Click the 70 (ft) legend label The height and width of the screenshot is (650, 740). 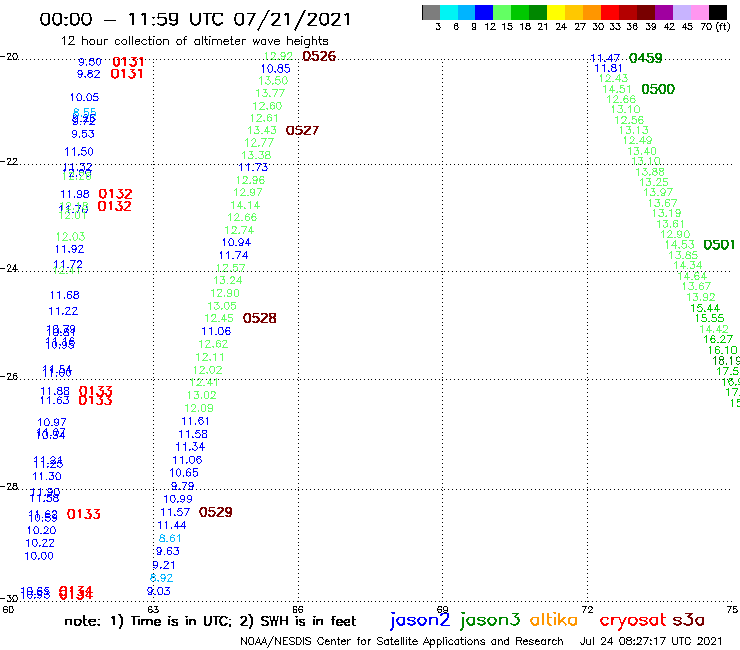[x=715, y=27]
